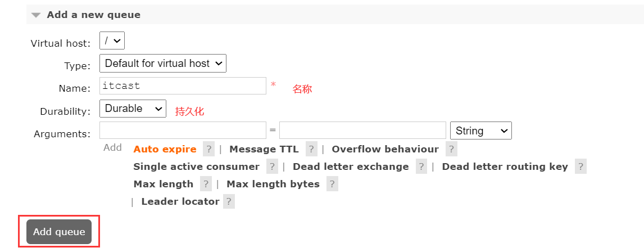Screen dimensions: 644x252
Task: Click the help icon next to Auto expire
Action: tap(208, 149)
